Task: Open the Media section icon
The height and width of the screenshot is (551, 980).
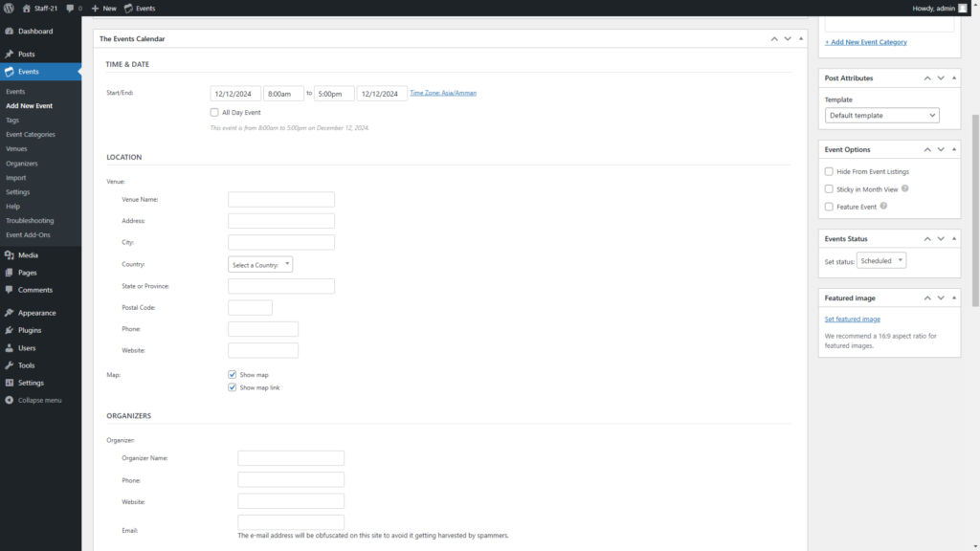Action: [x=9, y=255]
